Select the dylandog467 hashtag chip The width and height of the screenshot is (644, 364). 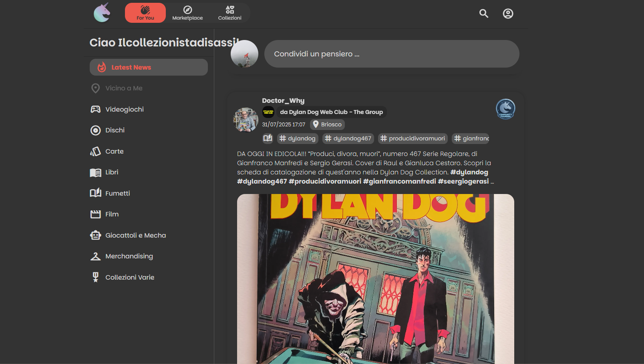pos(348,138)
